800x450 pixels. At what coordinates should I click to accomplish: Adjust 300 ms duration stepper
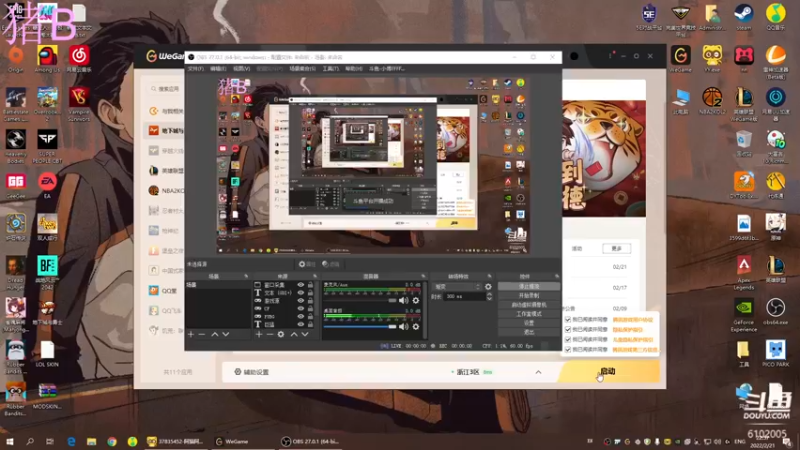(x=489, y=296)
